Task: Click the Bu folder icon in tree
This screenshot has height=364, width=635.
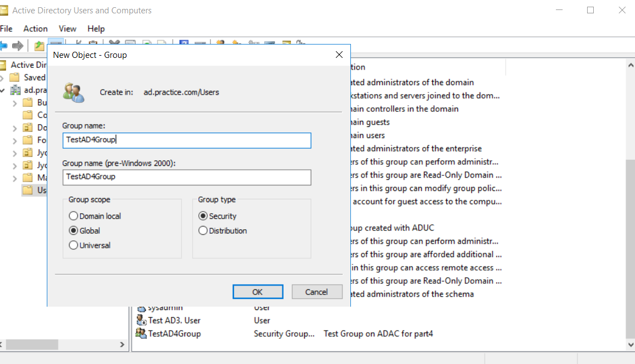Action: (x=27, y=102)
